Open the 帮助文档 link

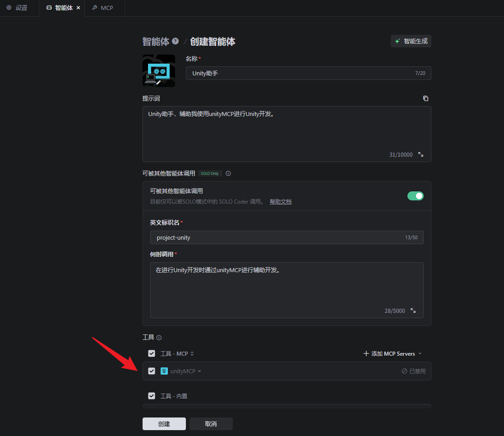(280, 202)
